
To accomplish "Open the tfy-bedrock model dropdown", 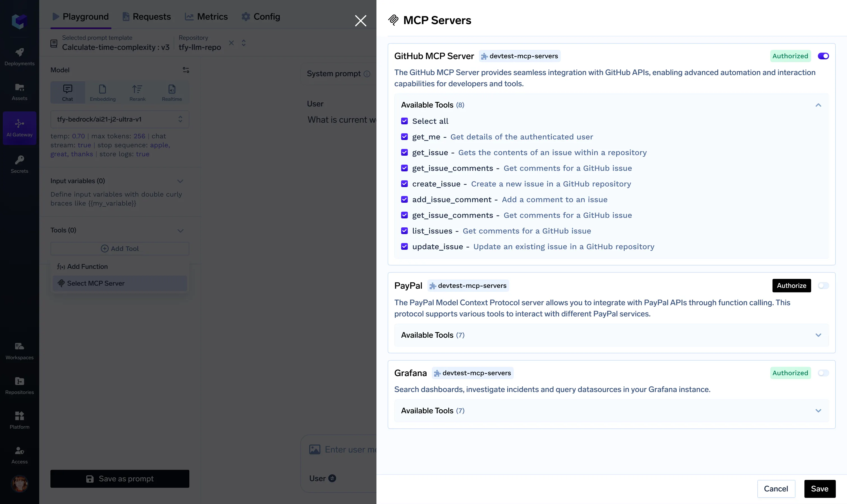I will pos(120,119).
